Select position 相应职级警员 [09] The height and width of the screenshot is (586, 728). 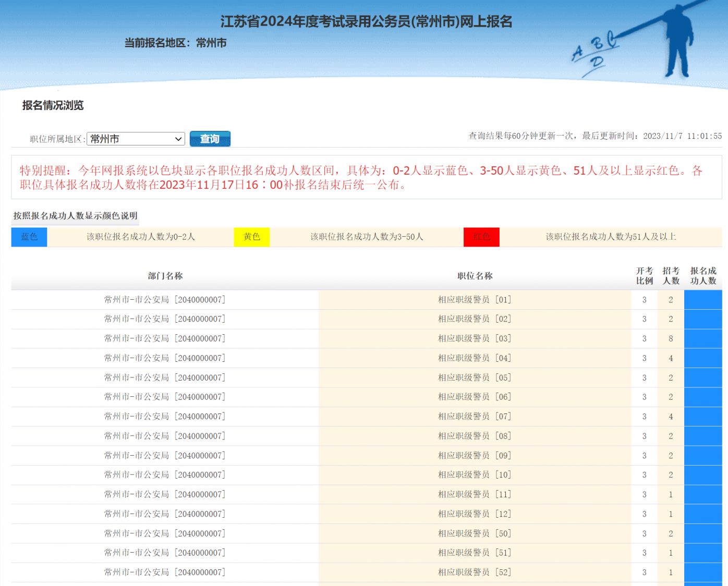point(475,456)
